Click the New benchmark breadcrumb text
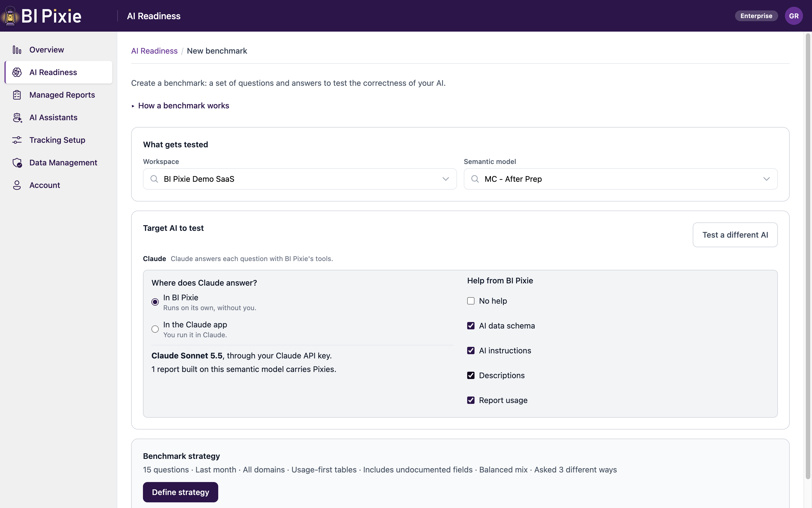812x508 pixels. click(217, 51)
